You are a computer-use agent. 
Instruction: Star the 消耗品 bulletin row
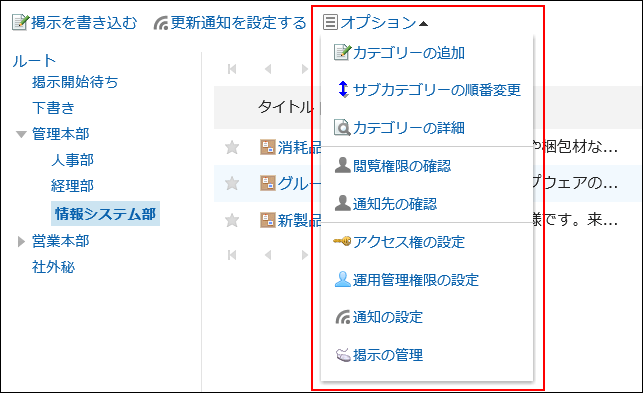pyautogui.click(x=232, y=147)
